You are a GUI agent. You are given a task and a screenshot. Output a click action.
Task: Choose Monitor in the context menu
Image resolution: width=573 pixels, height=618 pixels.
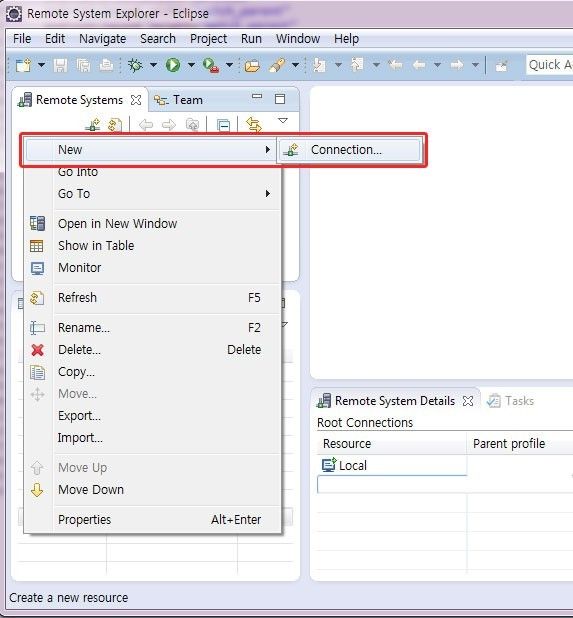point(153,268)
